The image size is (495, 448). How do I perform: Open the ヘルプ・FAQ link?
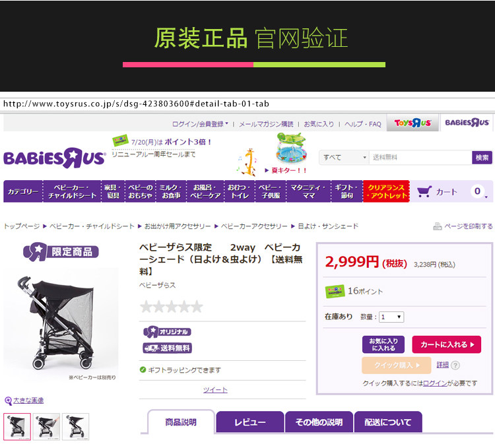pos(363,124)
